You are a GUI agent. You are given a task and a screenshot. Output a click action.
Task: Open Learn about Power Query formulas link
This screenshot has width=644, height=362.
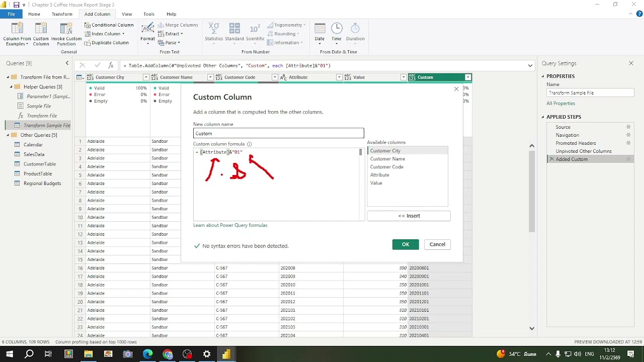coord(230,225)
